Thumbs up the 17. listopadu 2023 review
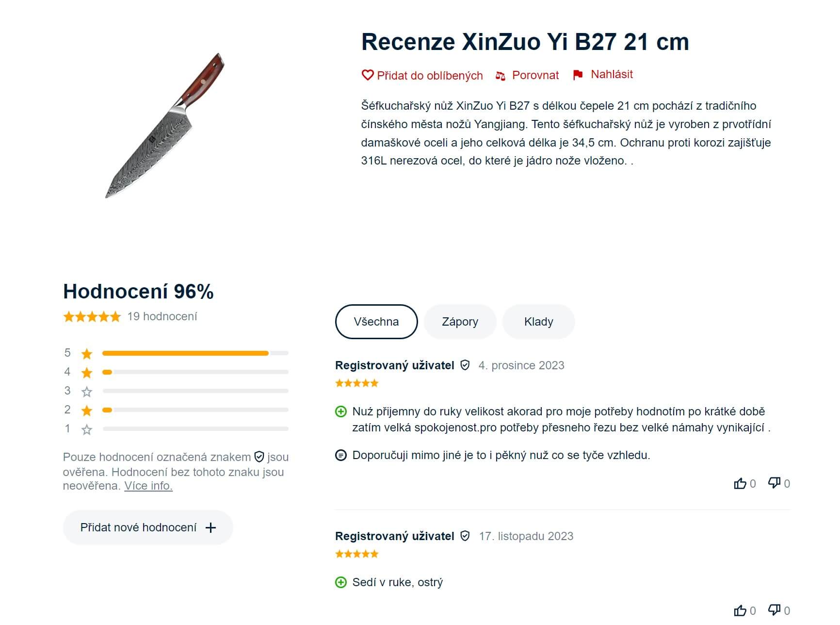Viewport: 840px width, 625px height. [x=740, y=610]
